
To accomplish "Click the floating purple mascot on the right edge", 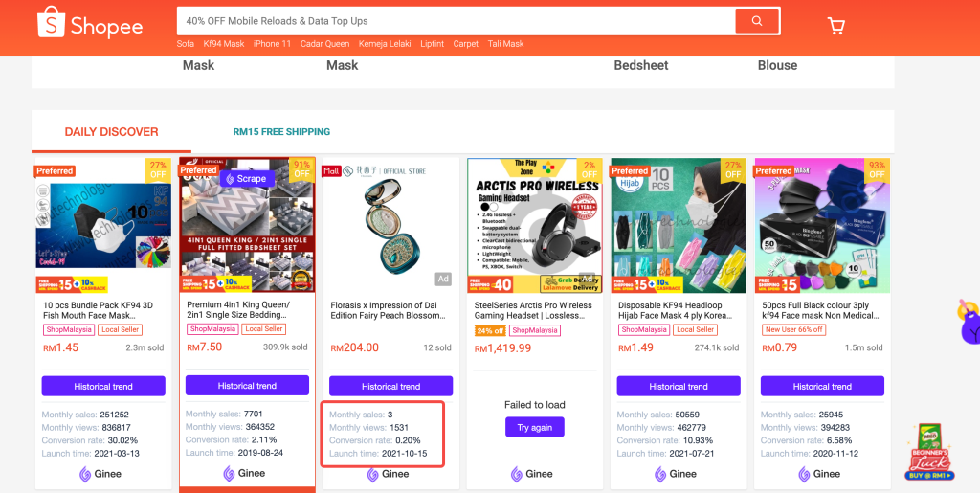I will tap(969, 323).
